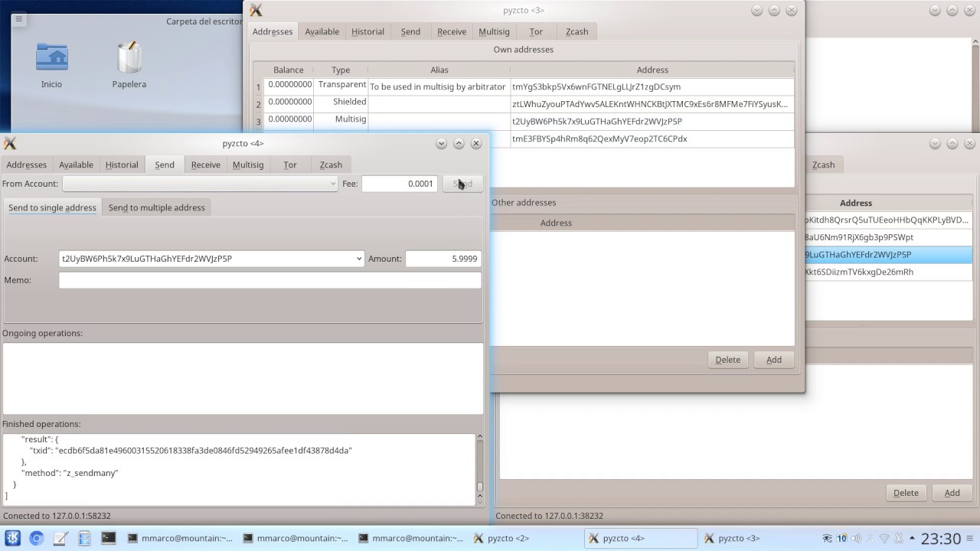This screenshot has height=551, width=980.
Task: Click the window menu icon of pyzcto <3>
Action: [x=256, y=10]
